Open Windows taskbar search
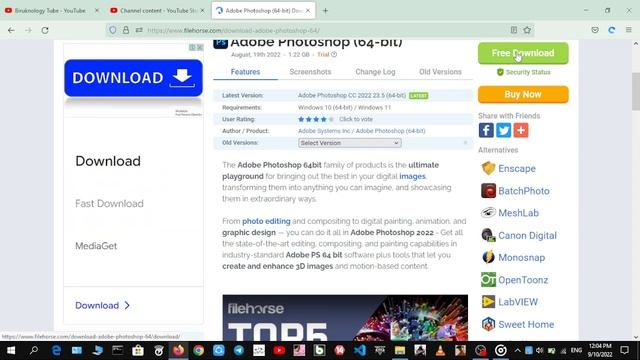This screenshot has height=360, width=640. pos(34,350)
